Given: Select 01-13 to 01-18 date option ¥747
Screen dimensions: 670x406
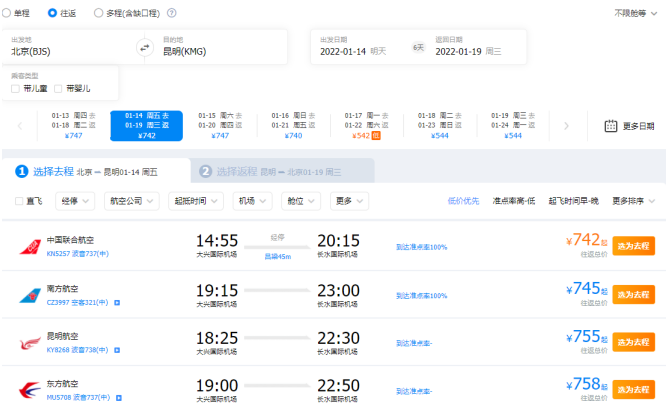Looking at the screenshot, I should tap(73, 126).
